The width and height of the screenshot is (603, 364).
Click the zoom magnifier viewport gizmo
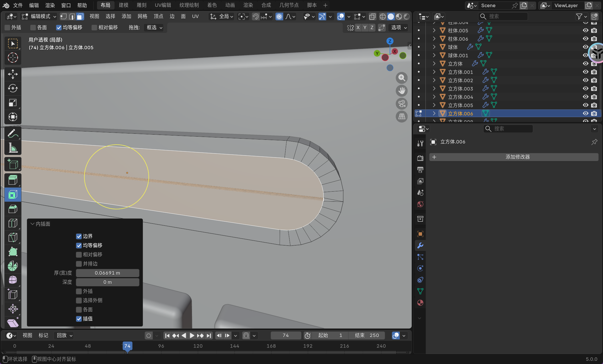click(x=402, y=78)
